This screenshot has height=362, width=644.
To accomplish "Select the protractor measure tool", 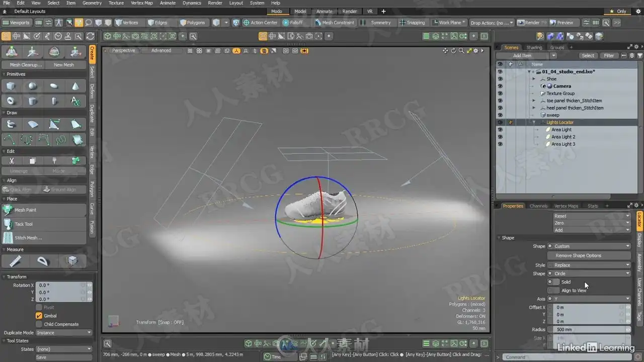I will coord(44,261).
